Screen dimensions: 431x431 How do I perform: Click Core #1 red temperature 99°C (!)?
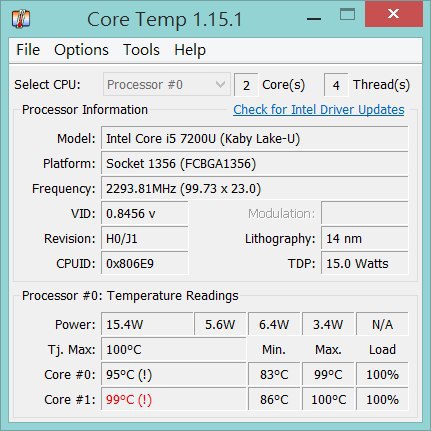click(x=173, y=399)
